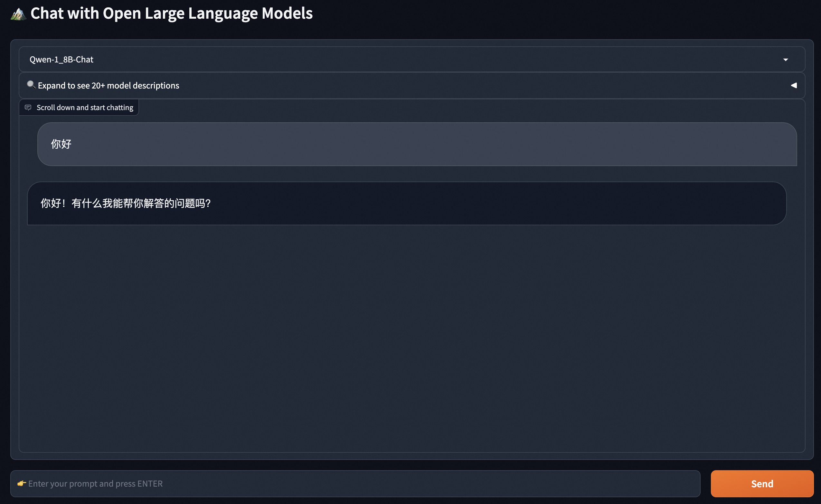
Task: Click the 'Scroll down and start chatting' label
Action: (85, 108)
